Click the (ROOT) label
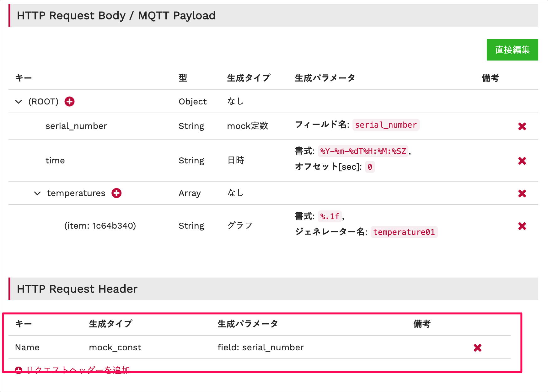548x392 pixels. pos(43,102)
